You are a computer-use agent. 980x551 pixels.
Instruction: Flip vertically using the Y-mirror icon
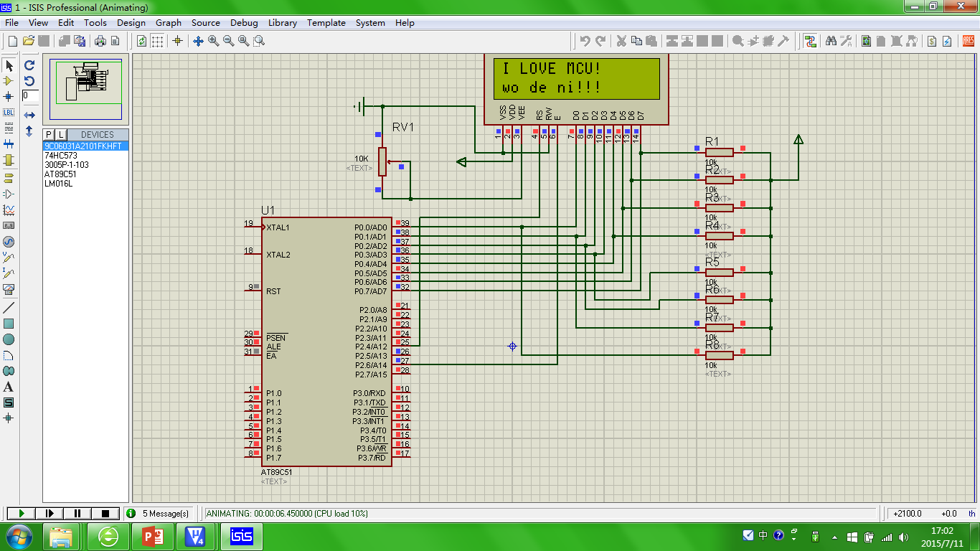coord(29,131)
